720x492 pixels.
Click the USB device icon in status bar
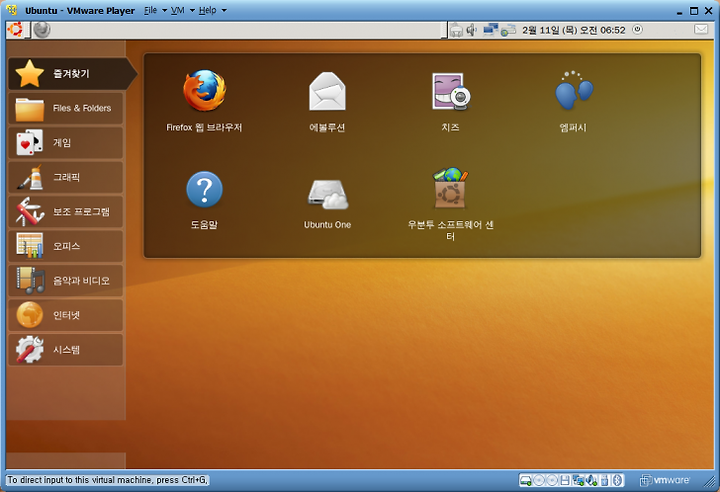point(605,481)
